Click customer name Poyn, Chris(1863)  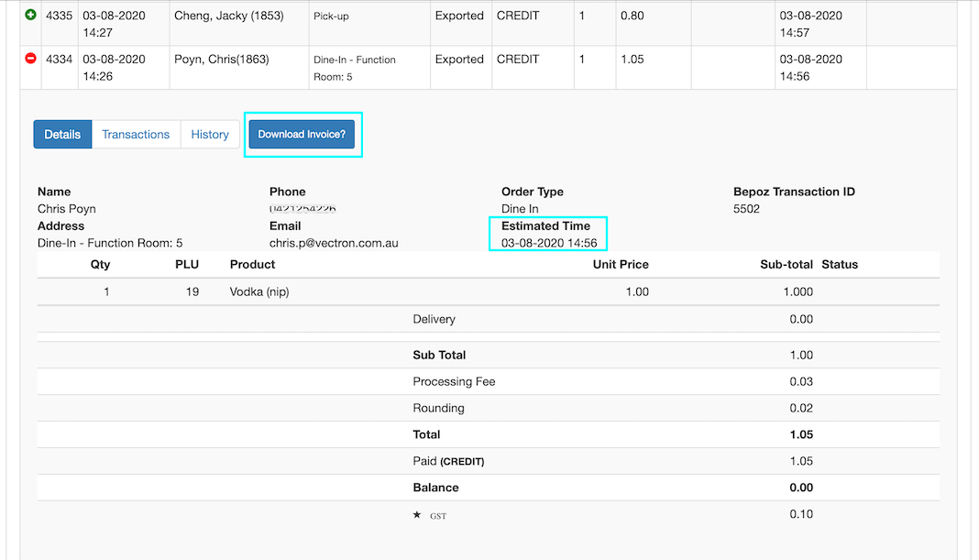[222, 60]
